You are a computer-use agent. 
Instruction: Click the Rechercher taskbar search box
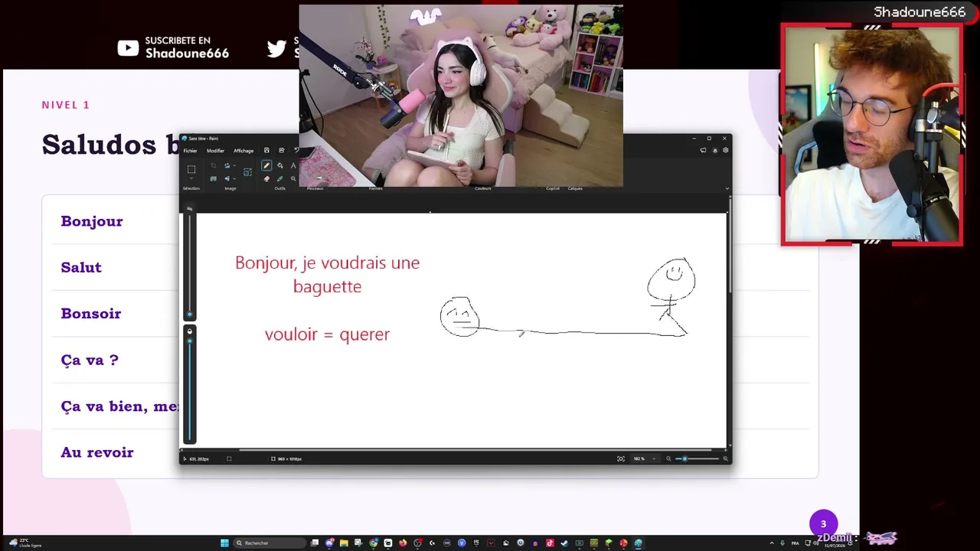268,543
